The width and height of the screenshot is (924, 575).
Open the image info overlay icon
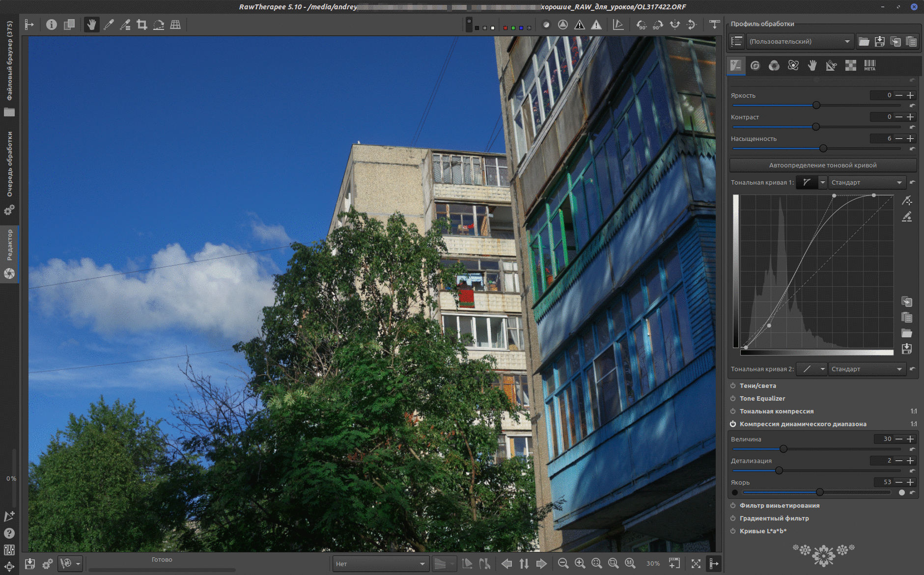coord(51,25)
